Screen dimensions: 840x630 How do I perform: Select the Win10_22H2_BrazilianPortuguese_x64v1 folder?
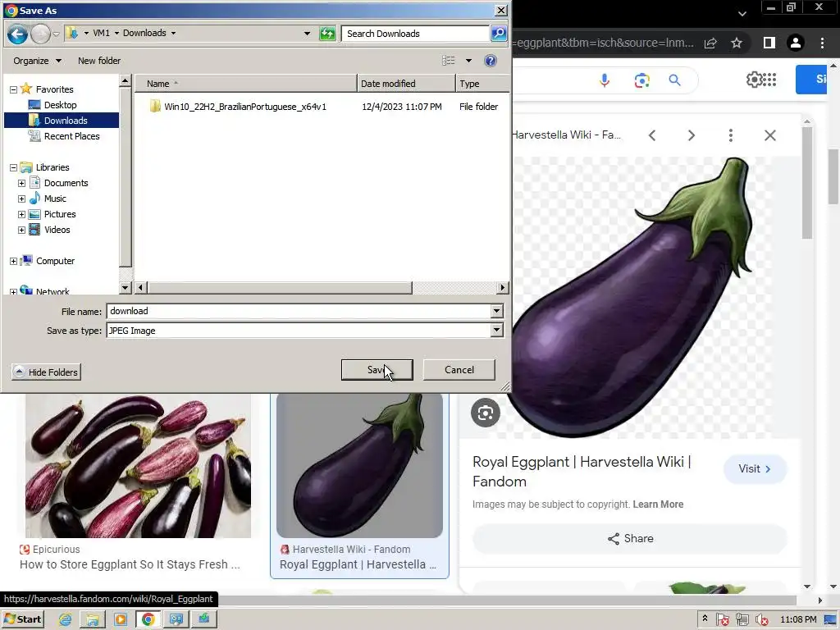point(244,107)
